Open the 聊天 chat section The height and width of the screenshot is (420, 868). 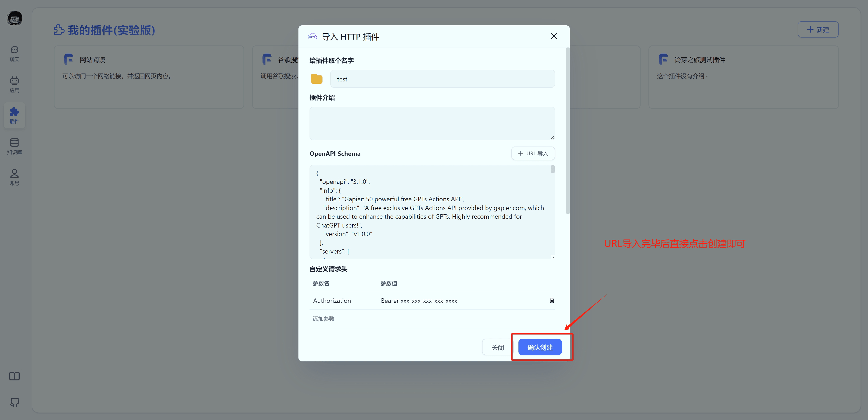14,53
